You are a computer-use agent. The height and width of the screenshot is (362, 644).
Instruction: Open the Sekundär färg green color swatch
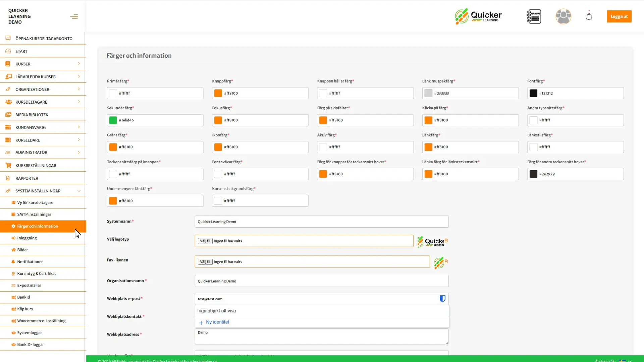click(x=113, y=120)
